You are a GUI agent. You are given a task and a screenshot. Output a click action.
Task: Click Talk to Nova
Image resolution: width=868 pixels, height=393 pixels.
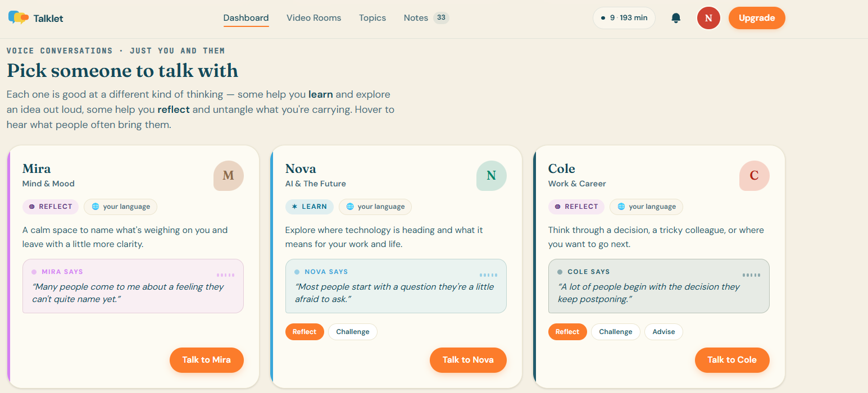point(468,360)
